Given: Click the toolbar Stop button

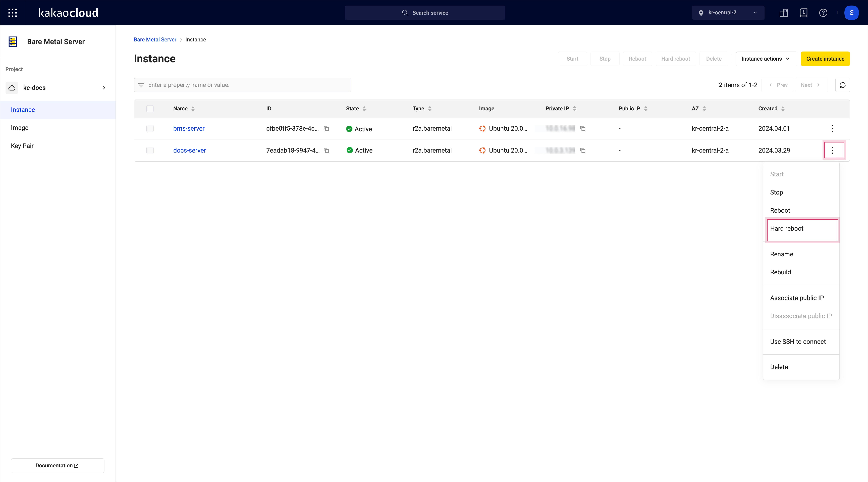Looking at the screenshot, I should pyautogui.click(x=605, y=59).
